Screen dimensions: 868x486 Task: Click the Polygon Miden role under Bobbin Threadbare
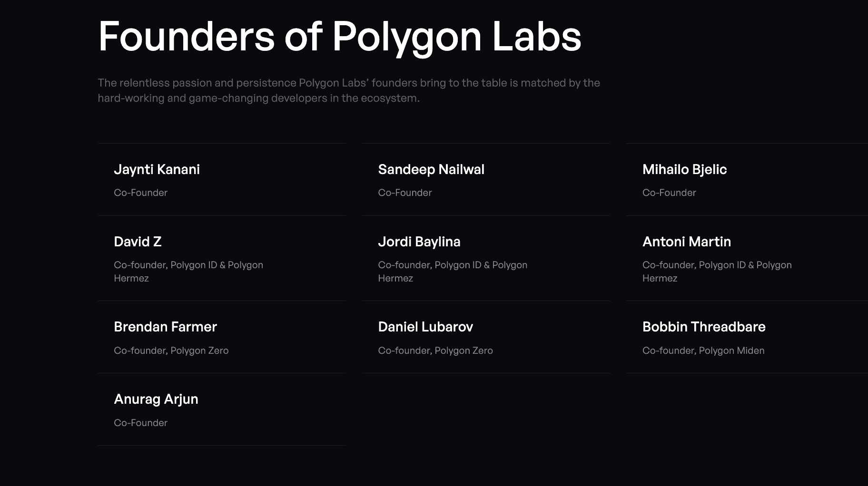coord(703,351)
